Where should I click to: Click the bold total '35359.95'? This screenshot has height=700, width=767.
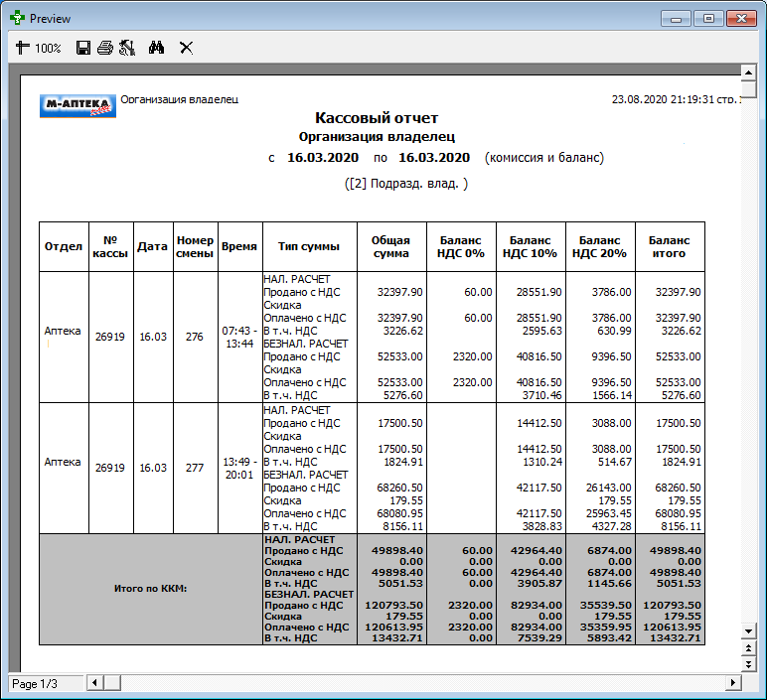click(606, 628)
